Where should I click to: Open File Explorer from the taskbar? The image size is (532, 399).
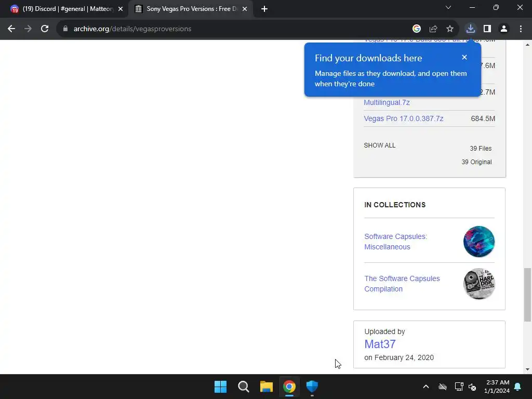point(267,387)
